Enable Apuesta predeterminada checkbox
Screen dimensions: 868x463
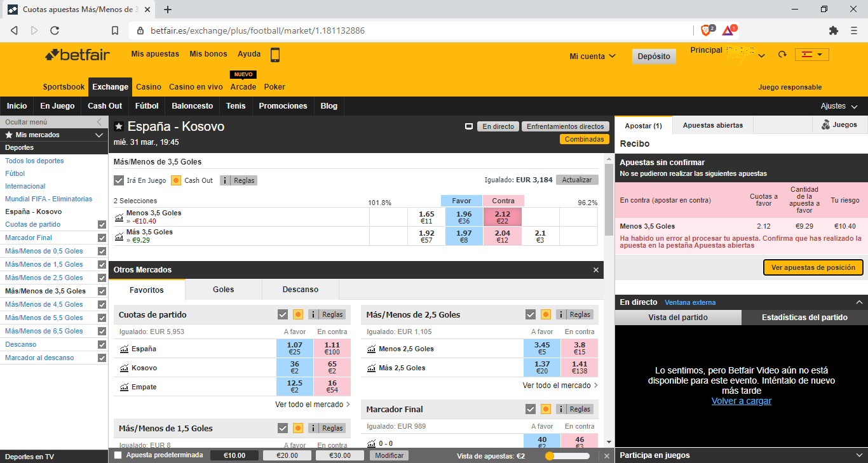click(x=118, y=455)
